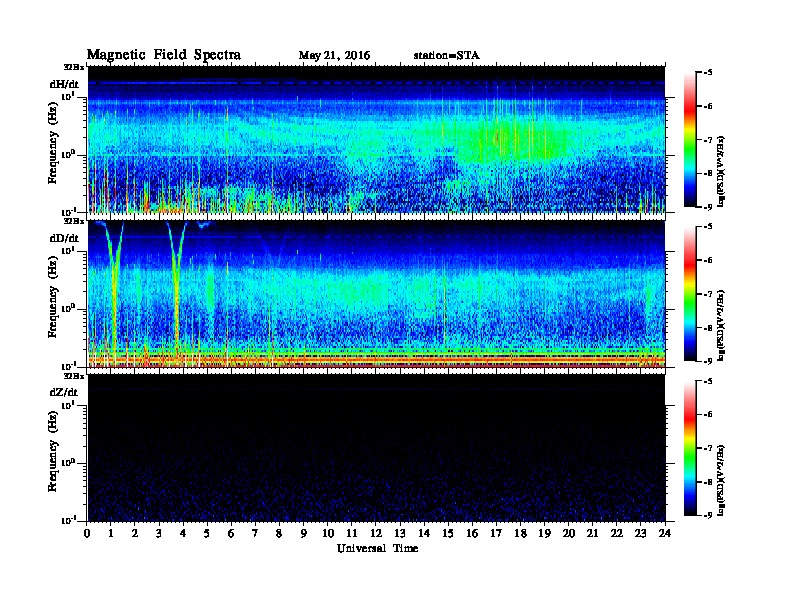The height and width of the screenshot is (612, 792).
Task: Click the "-6" value on dD/dt color scale
Action: (708, 261)
